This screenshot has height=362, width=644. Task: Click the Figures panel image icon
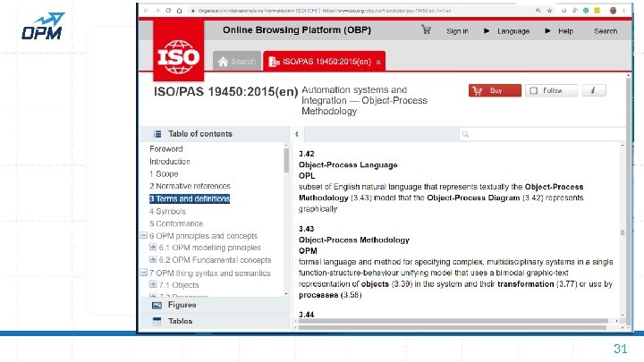click(157, 305)
